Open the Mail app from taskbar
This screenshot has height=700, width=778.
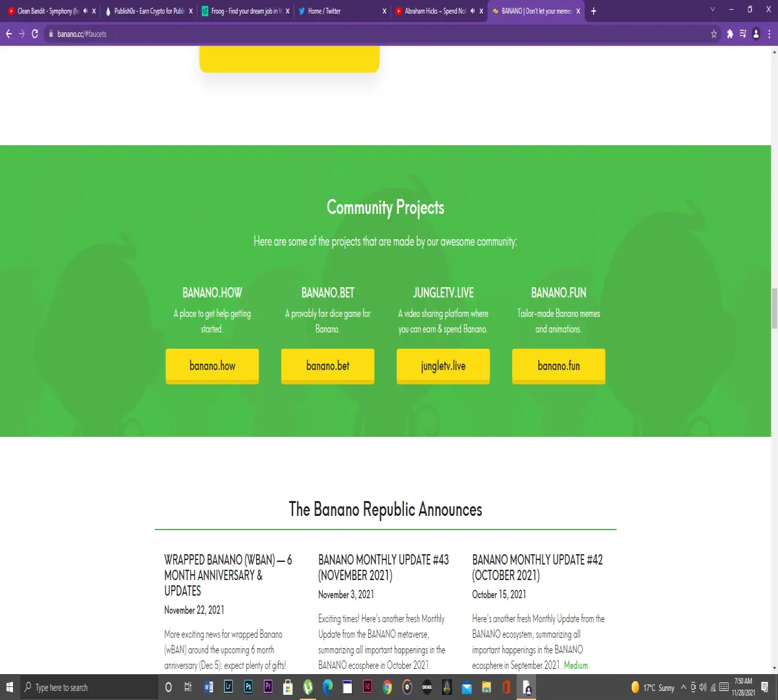[467, 687]
